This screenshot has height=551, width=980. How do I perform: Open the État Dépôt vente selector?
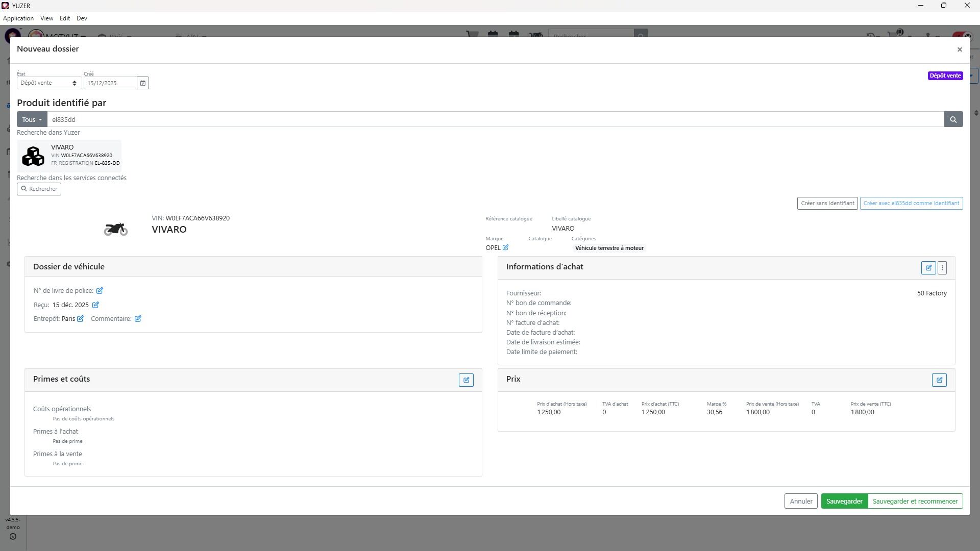(x=48, y=83)
